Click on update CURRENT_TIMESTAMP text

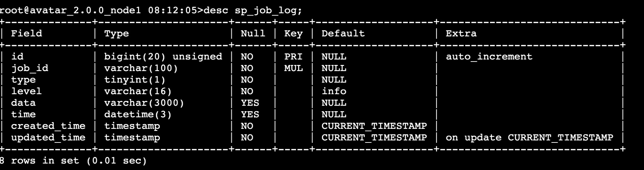coord(529,137)
